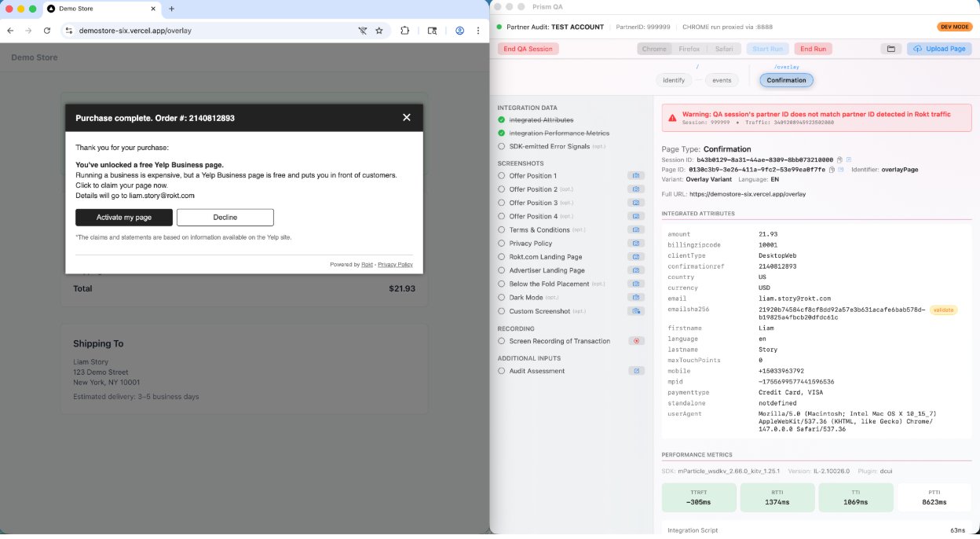The image size is (980, 539).
Task: Select the Firefox browser segment
Action: coord(689,49)
